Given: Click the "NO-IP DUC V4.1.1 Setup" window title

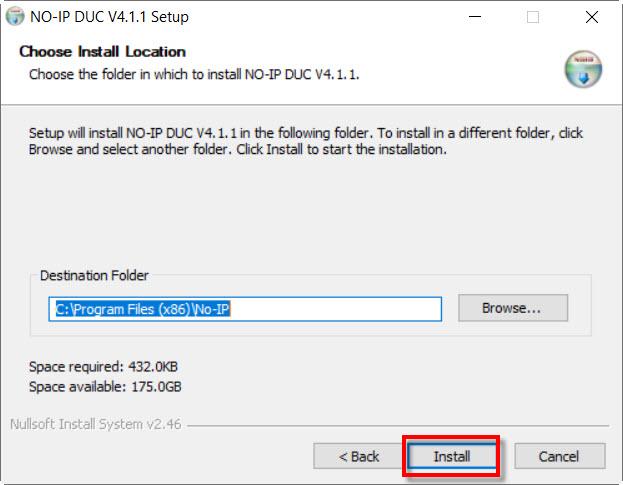Looking at the screenshot, I should coord(109,17).
